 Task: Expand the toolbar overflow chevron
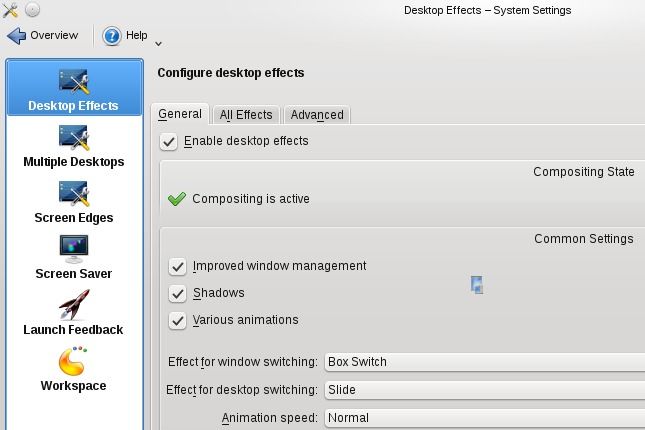click(x=158, y=44)
